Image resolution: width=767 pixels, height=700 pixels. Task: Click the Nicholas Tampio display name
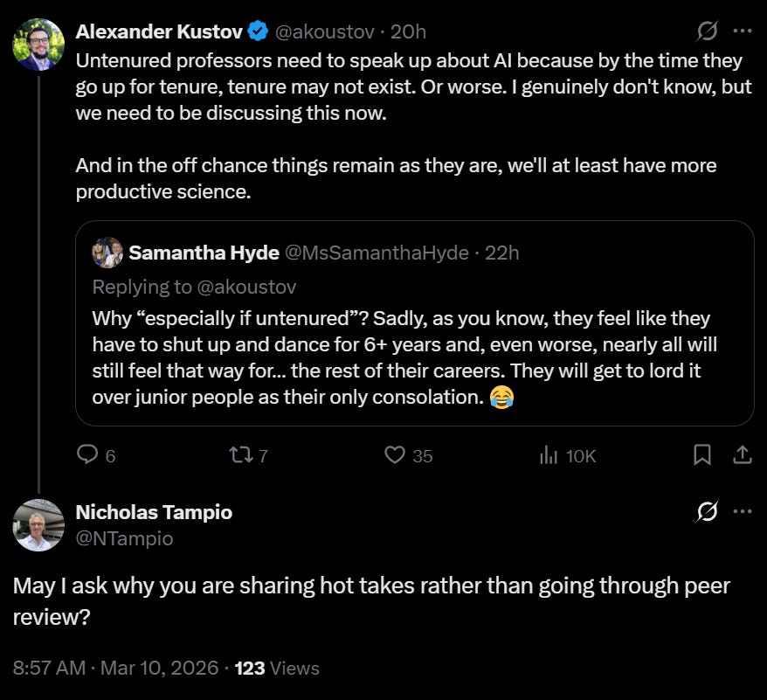click(x=154, y=512)
